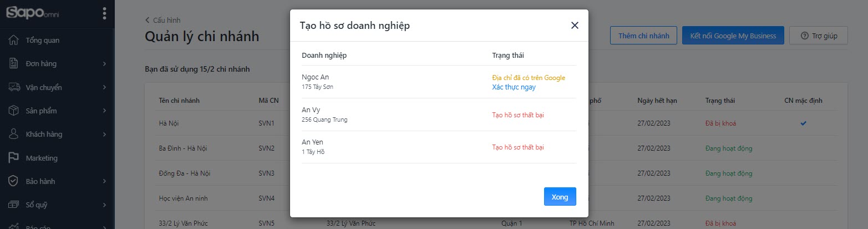Expand the Sản phẩm submenu arrow
The image size is (868, 229).
click(x=104, y=111)
